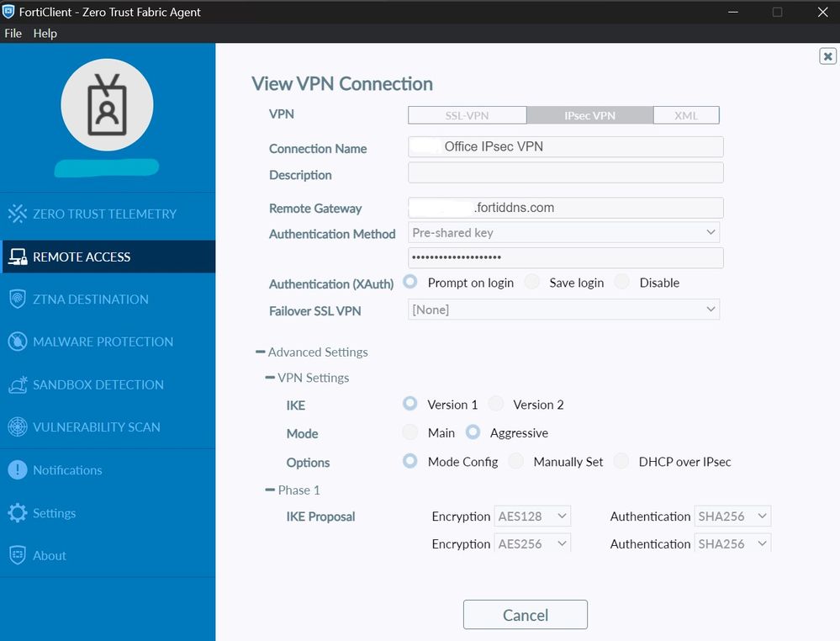
Task: Click the Remote Gateway field
Action: 566,208
